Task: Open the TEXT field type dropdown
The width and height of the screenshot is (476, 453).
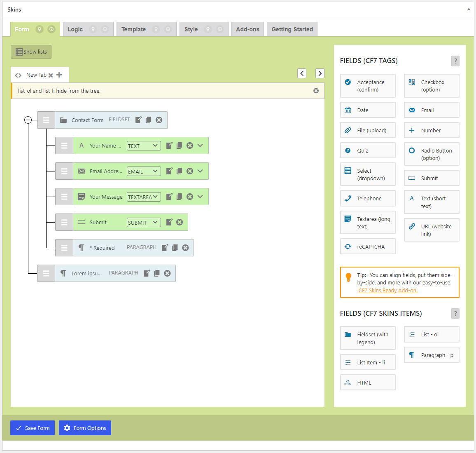Action: [x=144, y=146]
